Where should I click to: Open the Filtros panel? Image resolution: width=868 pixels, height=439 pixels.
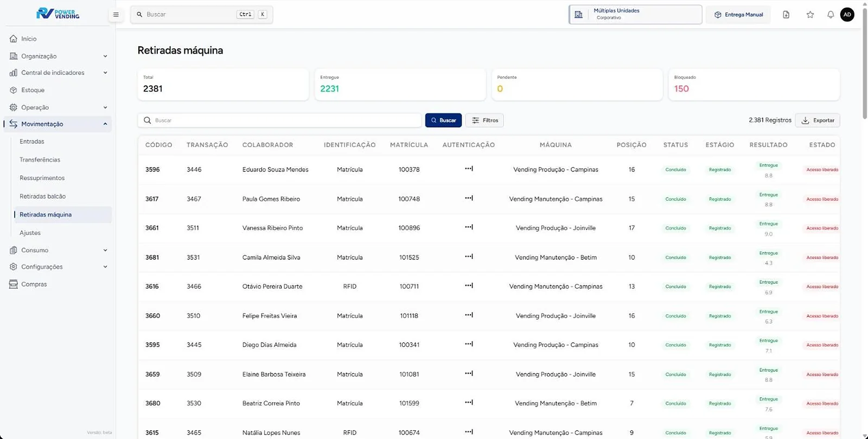[x=484, y=120]
